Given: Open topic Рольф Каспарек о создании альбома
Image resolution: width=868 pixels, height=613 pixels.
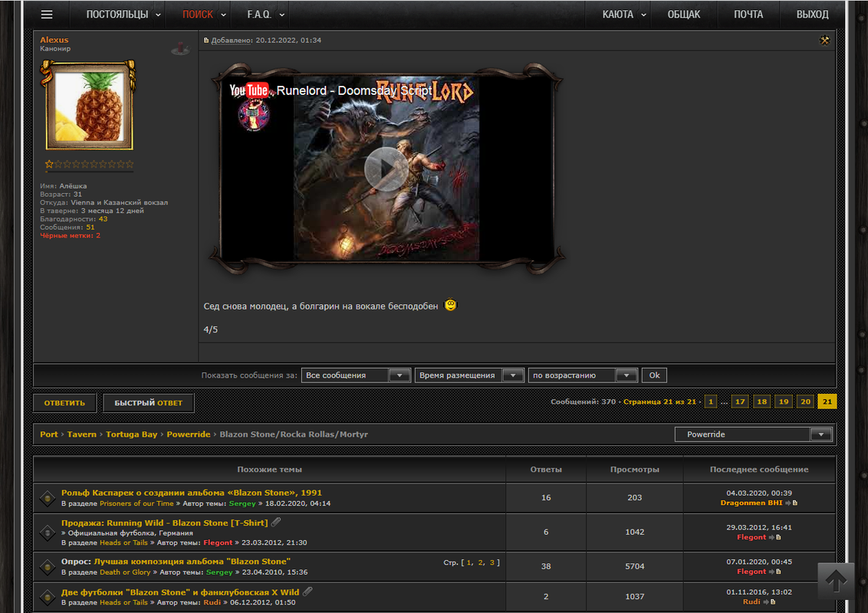Looking at the screenshot, I should pyautogui.click(x=192, y=493).
